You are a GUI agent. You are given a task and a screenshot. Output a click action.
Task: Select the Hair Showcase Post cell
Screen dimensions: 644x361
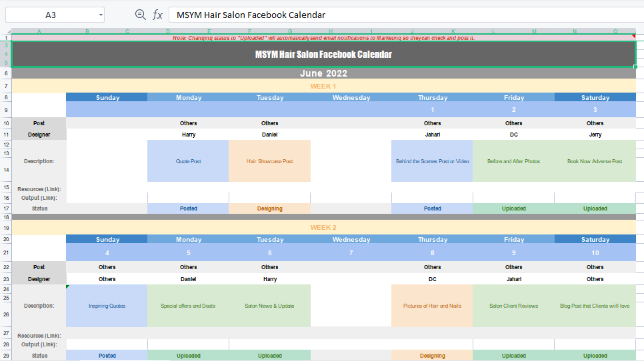pyautogui.click(x=269, y=161)
